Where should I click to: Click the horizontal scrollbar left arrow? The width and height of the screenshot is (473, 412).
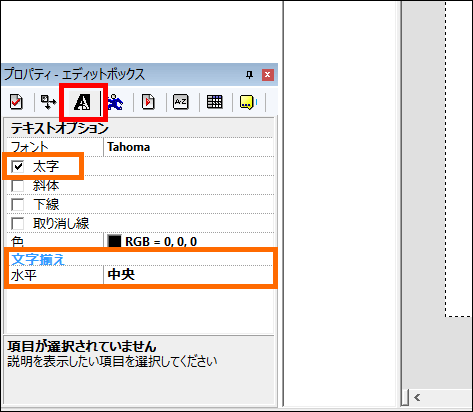417,397
